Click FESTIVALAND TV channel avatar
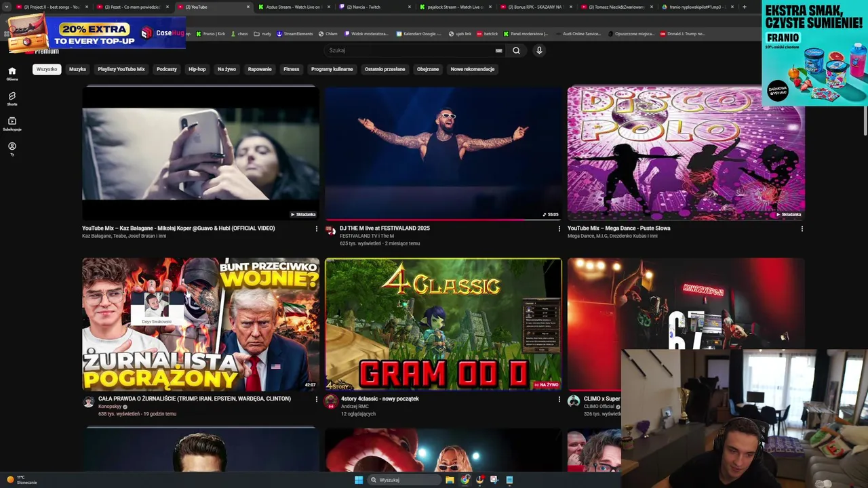 331,231
